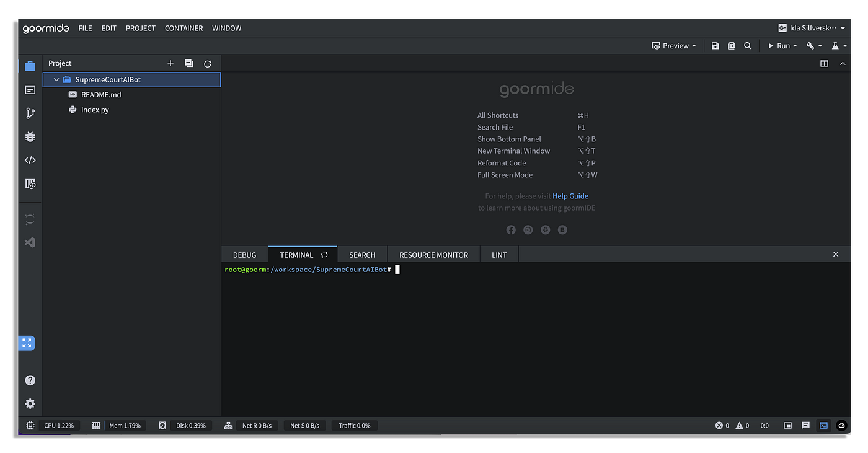Open the CONTAINER menu
Viewport: 868px width, 453px height.
coord(184,29)
